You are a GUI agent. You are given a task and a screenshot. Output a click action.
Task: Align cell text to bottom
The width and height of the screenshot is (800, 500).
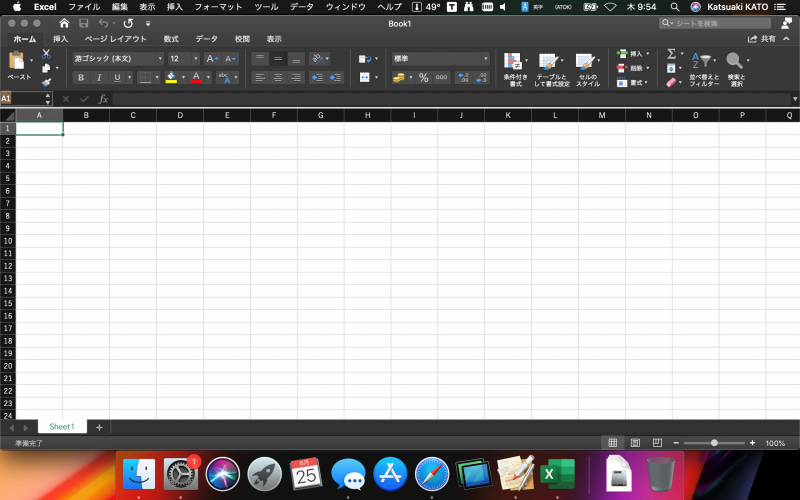(x=296, y=59)
